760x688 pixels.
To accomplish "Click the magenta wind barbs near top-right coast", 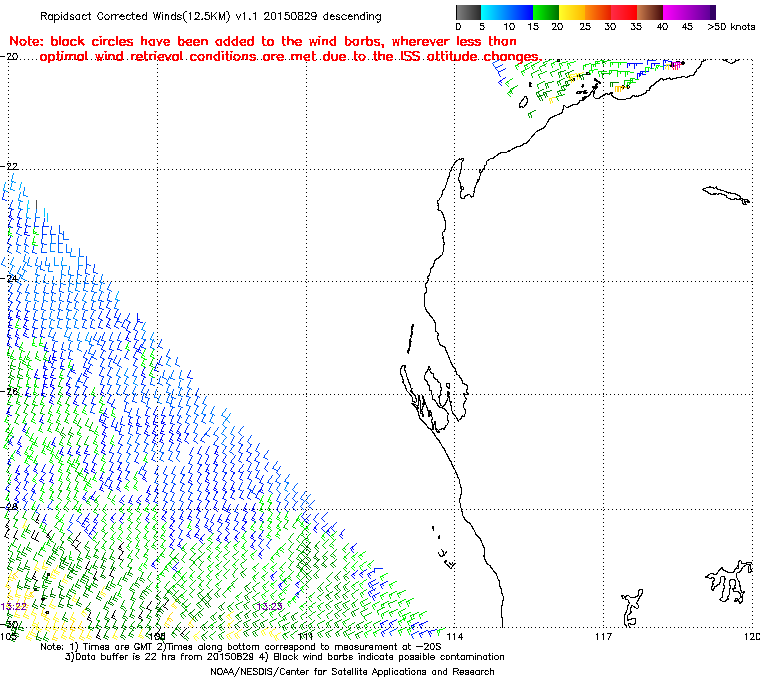I will tap(676, 65).
